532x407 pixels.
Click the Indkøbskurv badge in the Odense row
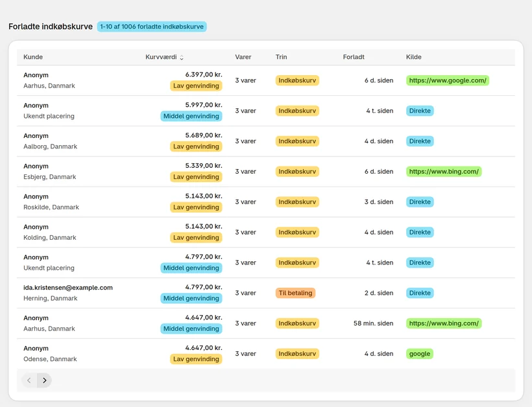tap(297, 353)
